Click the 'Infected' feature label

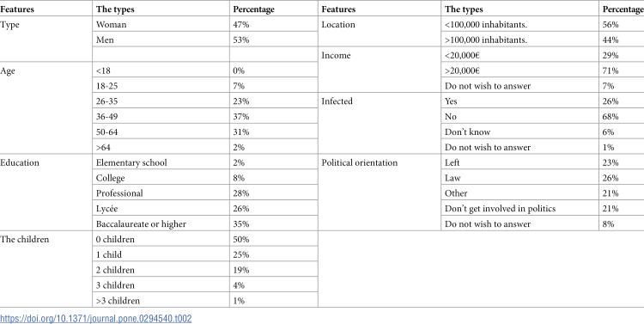click(337, 101)
